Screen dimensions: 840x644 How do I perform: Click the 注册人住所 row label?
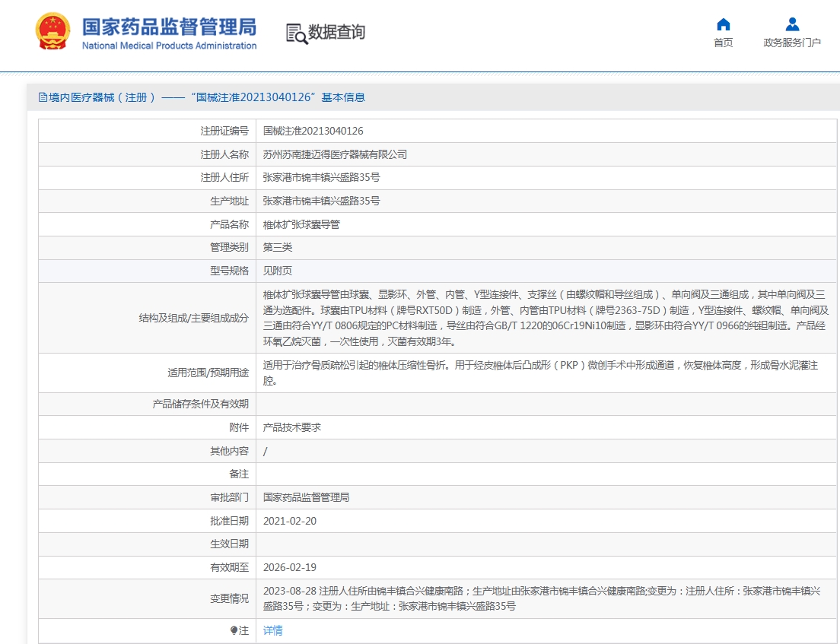224,178
